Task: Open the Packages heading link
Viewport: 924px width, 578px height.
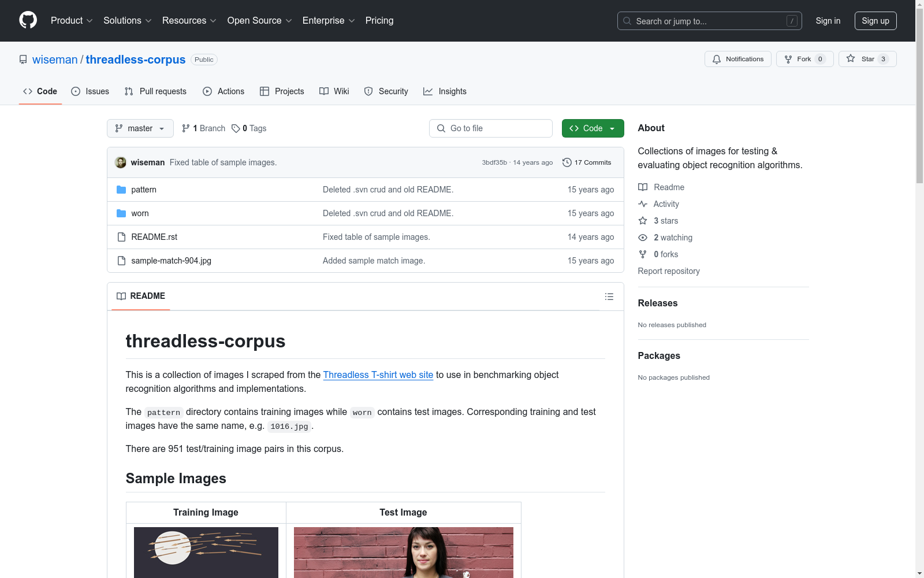Action: tap(659, 355)
